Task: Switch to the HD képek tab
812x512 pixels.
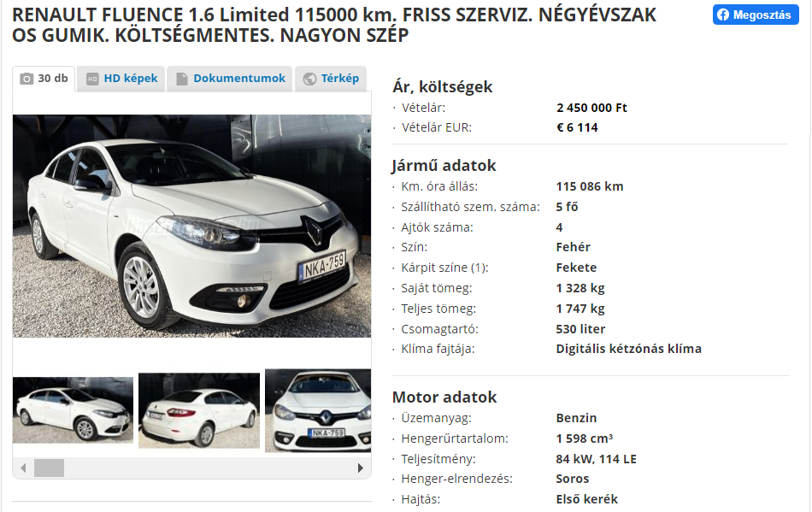Action: click(121, 79)
